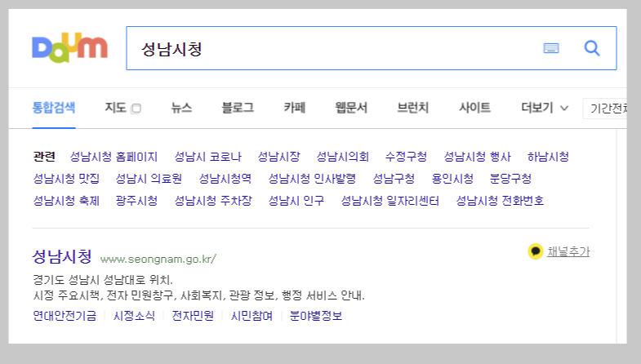Open the 시정소식 sublink
Viewport: 641px width, 364px height.
click(x=134, y=316)
